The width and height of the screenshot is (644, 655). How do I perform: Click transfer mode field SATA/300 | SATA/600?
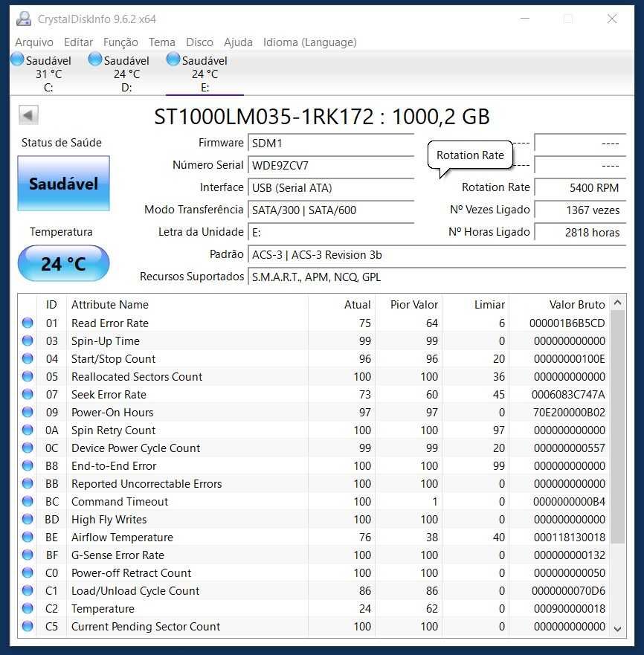[x=331, y=210]
